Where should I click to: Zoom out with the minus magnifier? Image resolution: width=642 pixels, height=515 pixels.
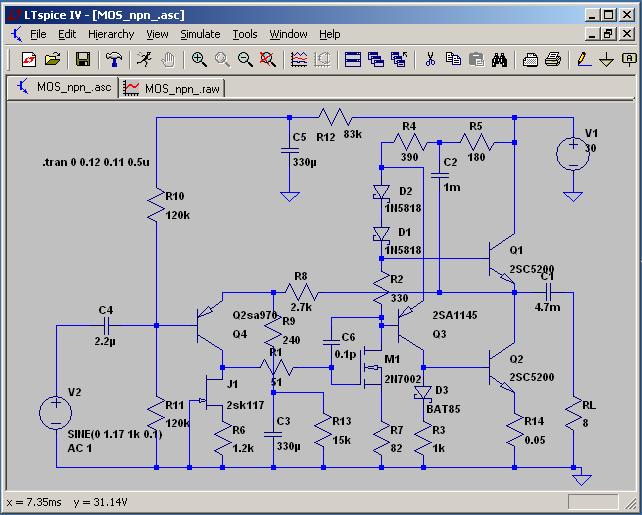click(x=245, y=60)
